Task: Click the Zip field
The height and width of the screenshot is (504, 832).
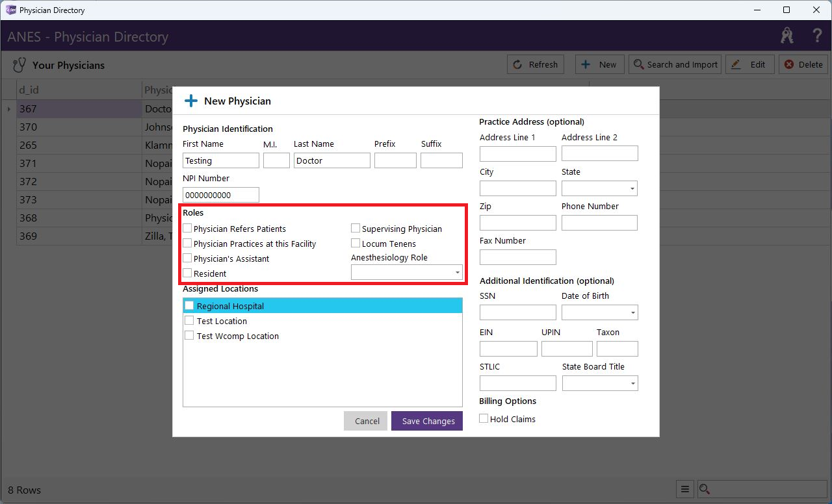Action: click(518, 223)
